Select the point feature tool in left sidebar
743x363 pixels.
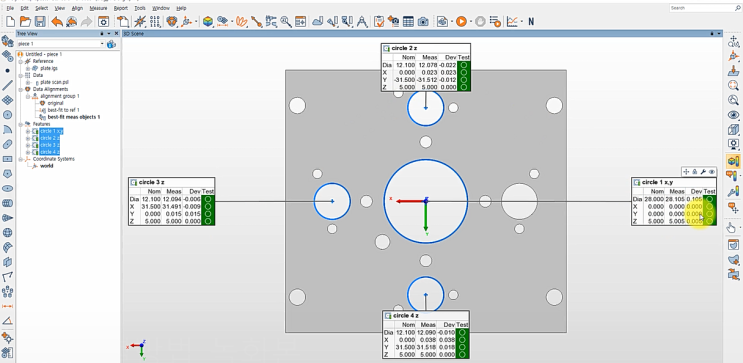tap(7, 71)
